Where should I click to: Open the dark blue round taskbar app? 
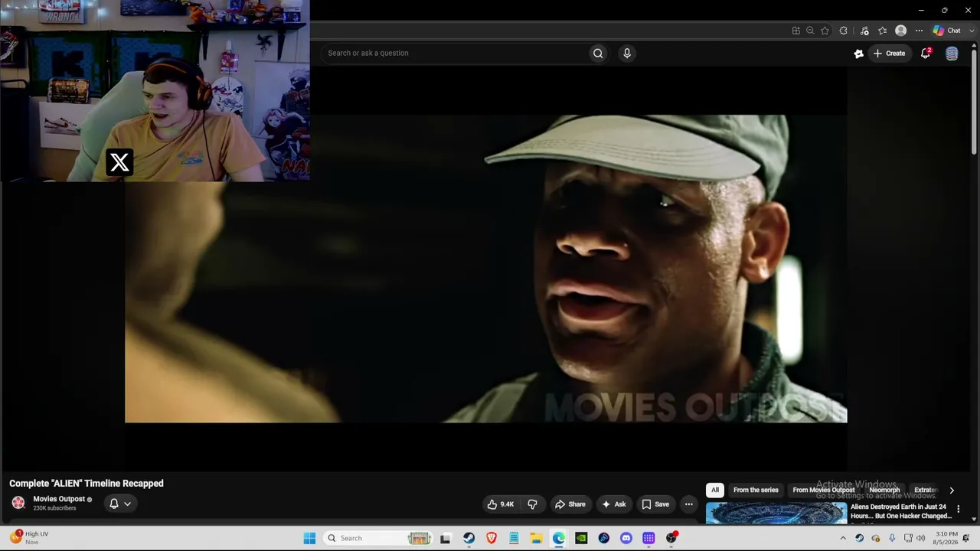point(604,538)
